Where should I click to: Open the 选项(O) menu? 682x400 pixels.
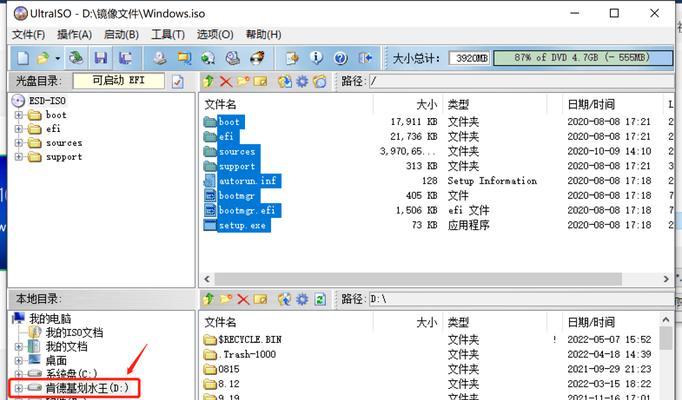pos(215,34)
